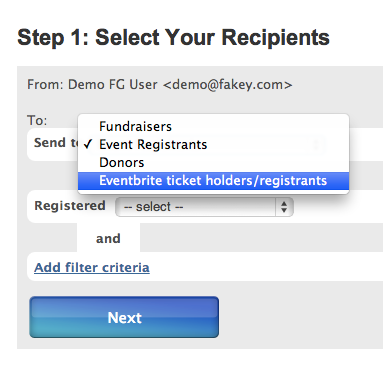Click the demo@fakey.com email address

(x=228, y=84)
